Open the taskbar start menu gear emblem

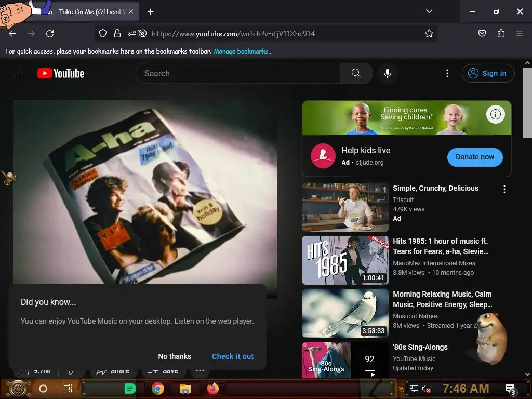pos(18,389)
